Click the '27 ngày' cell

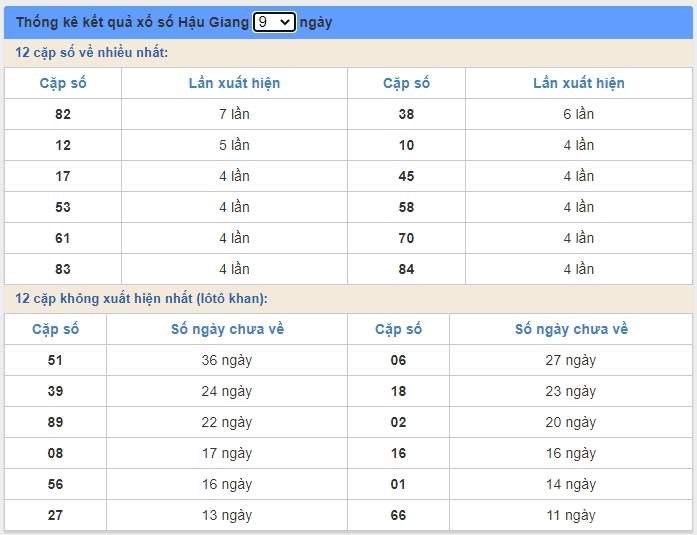(570, 360)
